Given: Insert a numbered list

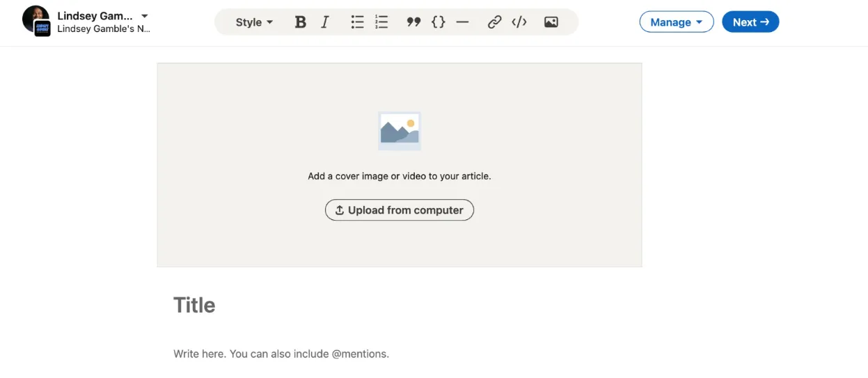Looking at the screenshot, I should coord(381,22).
